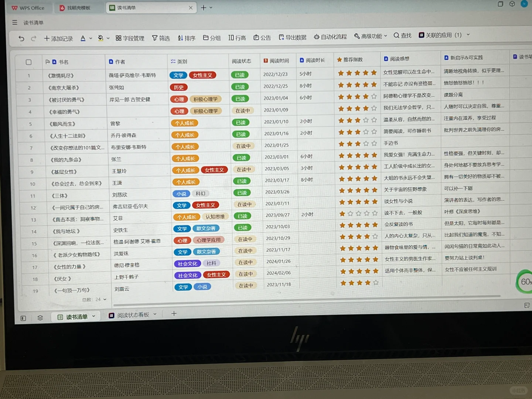Click date cell 2023/03/26
Screen dimensions: 532x399
(277, 192)
